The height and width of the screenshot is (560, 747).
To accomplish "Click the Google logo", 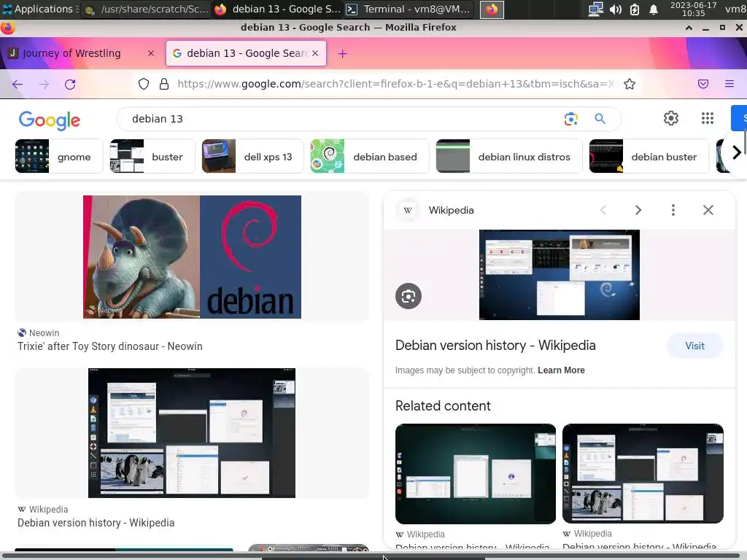I will pyautogui.click(x=49, y=120).
